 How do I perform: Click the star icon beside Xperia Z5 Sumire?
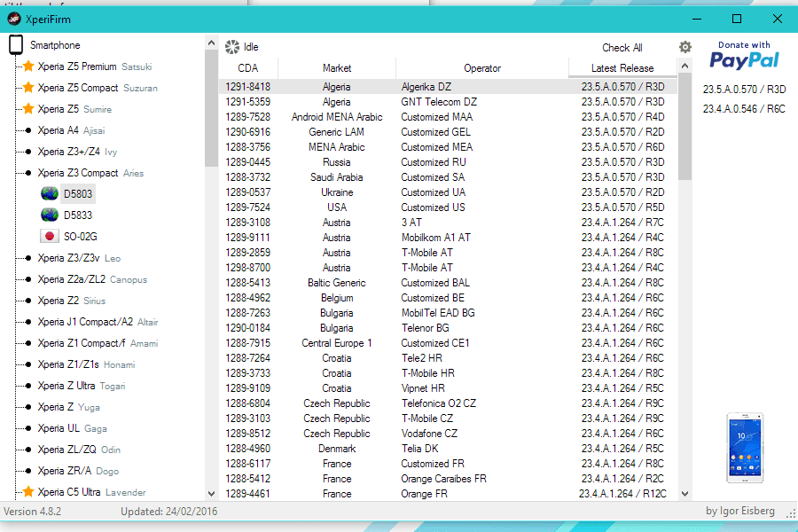tap(28, 109)
